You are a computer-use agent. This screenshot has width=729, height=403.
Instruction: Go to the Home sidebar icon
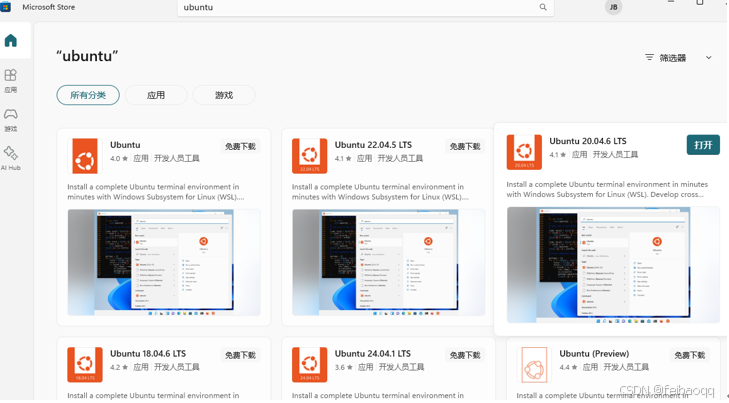click(x=11, y=41)
